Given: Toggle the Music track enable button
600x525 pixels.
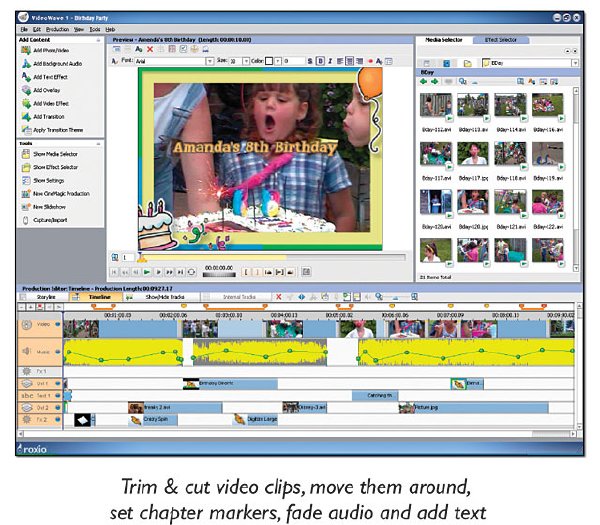Looking at the screenshot, I should tap(58, 352).
